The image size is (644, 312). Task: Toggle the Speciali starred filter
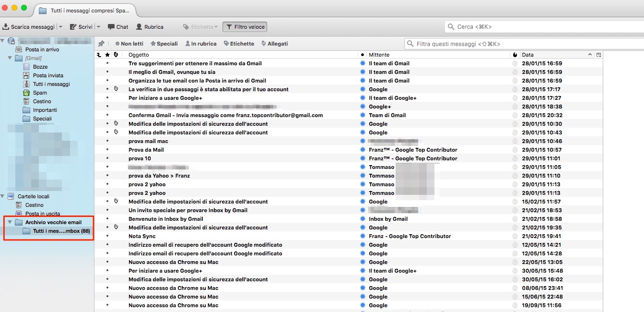(164, 44)
